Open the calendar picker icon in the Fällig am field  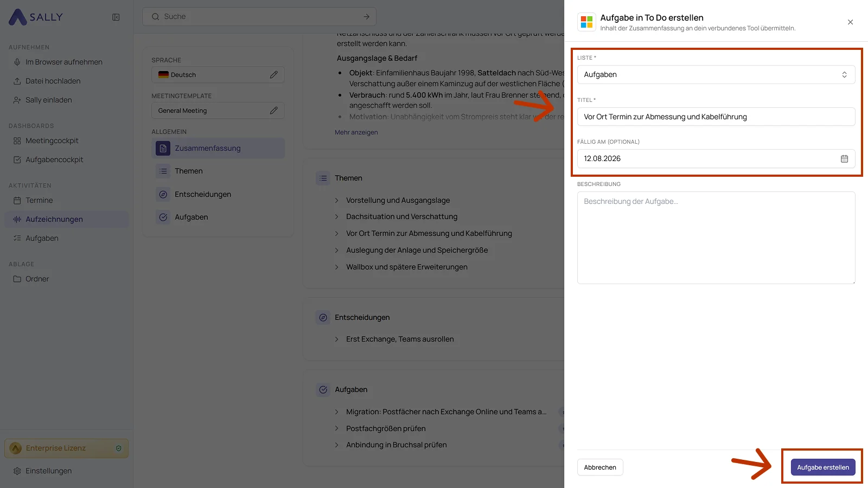[844, 159]
